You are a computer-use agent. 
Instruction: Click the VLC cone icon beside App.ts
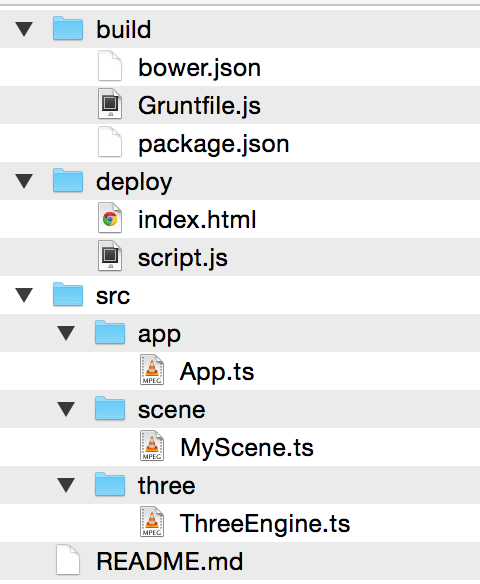(152, 370)
